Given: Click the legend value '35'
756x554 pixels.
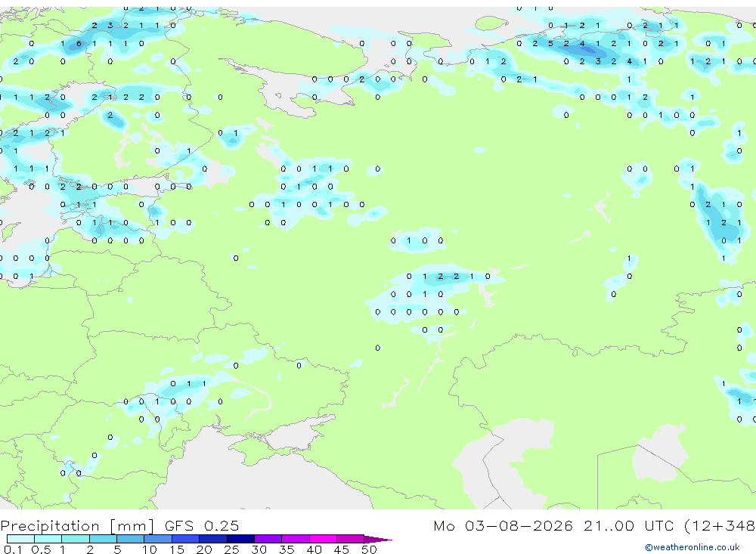Looking at the screenshot, I should [287, 549].
